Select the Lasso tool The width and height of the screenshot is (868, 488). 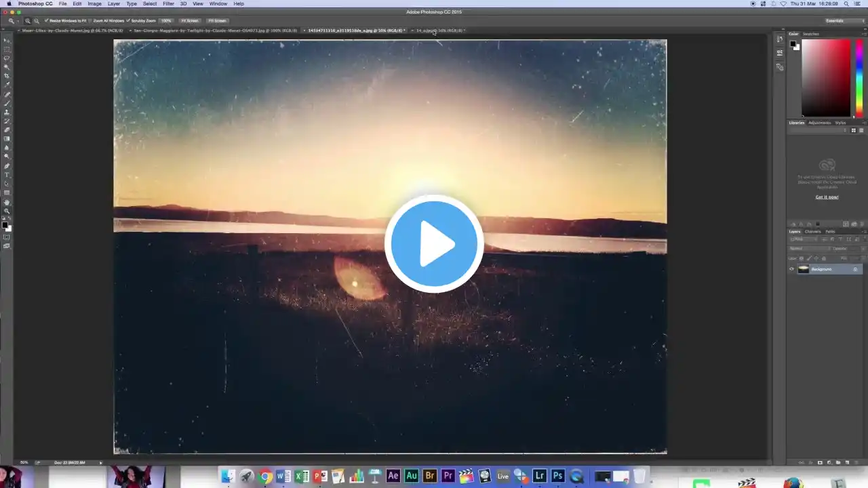point(7,58)
